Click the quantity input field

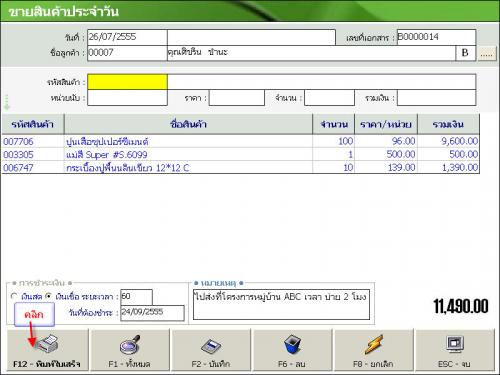(329, 98)
